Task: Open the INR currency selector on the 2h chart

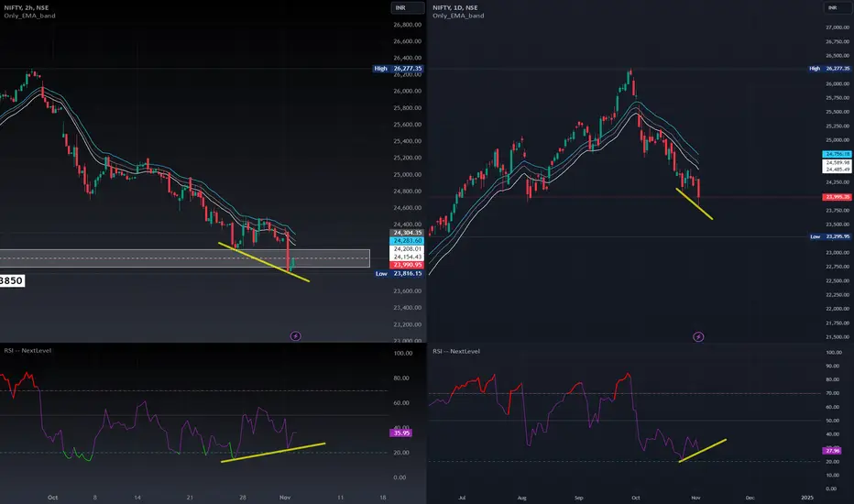Action: pyautogui.click(x=408, y=7)
